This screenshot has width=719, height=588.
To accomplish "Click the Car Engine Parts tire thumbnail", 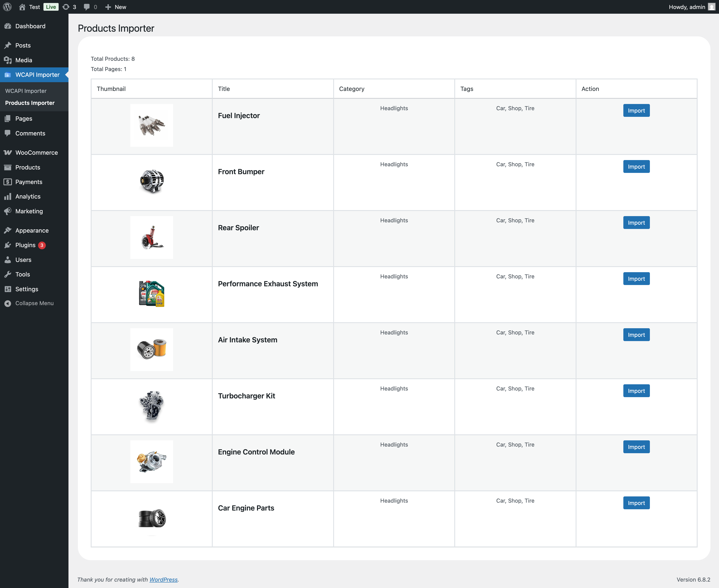I will 152,518.
